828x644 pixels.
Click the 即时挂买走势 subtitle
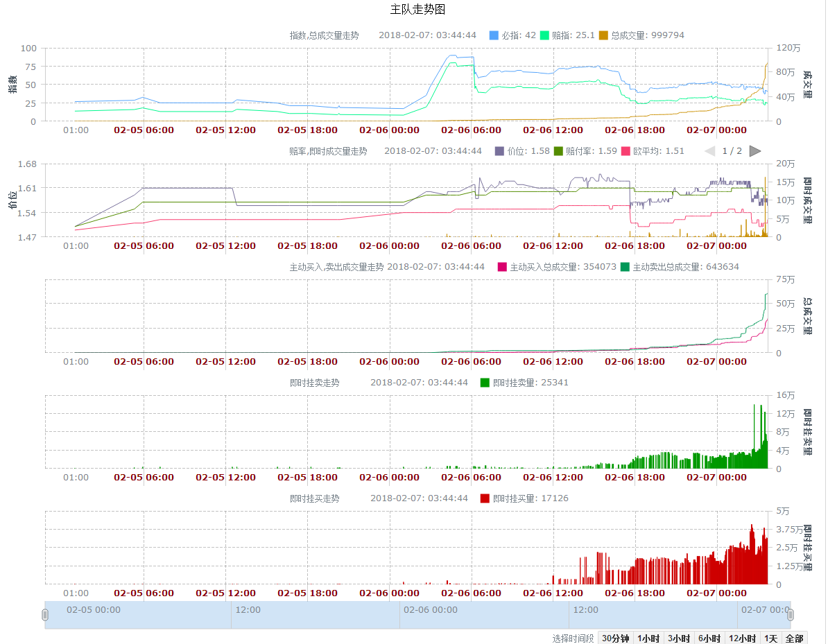[x=315, y=498]
